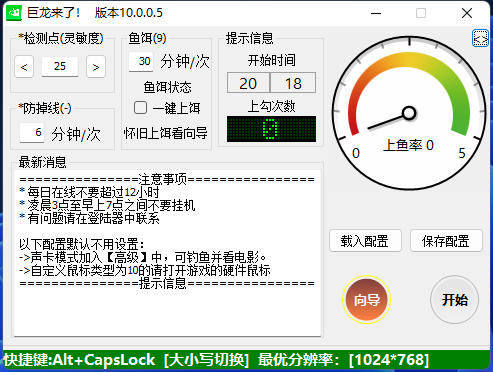The image size is (493, 372).
Task: Click the sensitivity value field showing 25
Action: (60, 66)
